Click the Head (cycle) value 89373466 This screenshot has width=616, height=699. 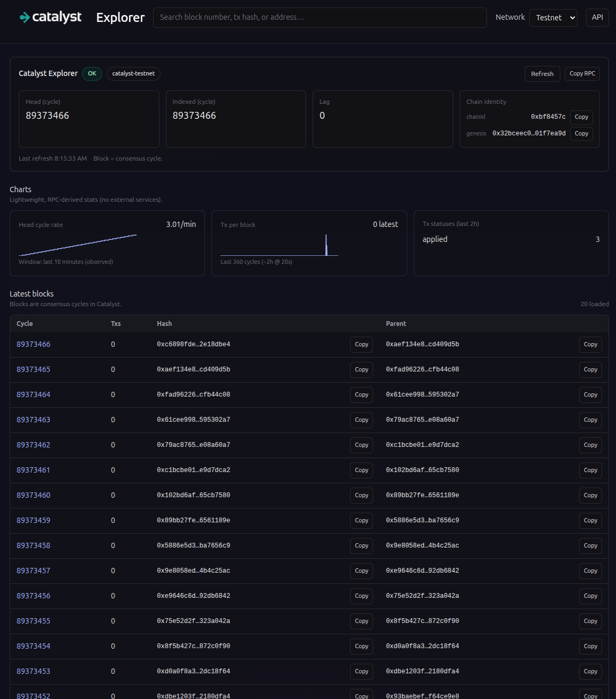[x=47, y=116]
